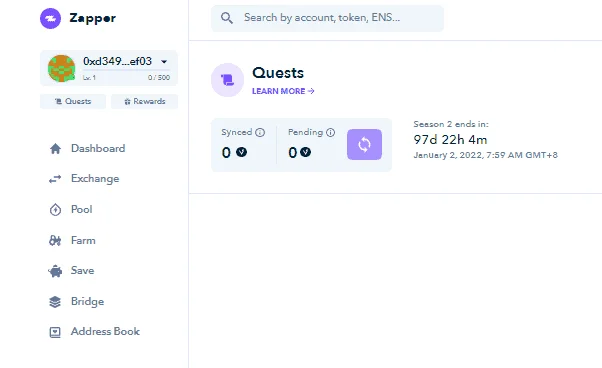Click the search magnifier icon

[x=227, y=18]
